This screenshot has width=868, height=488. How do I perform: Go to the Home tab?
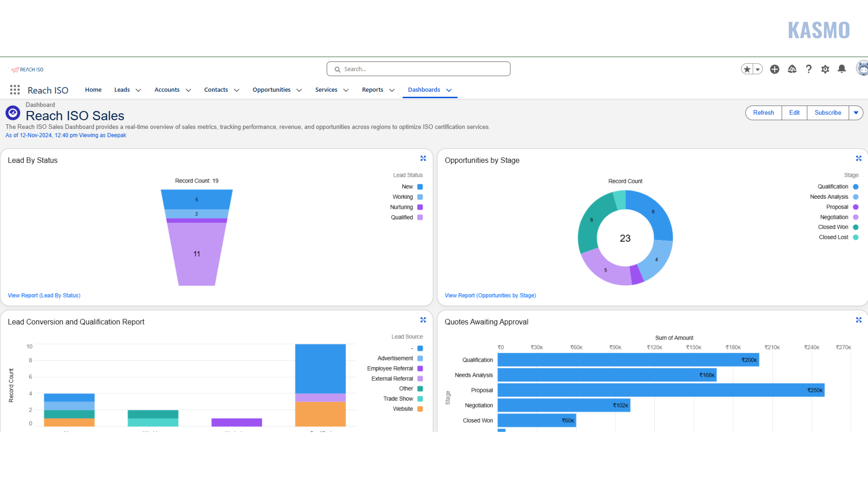point(93,90)
